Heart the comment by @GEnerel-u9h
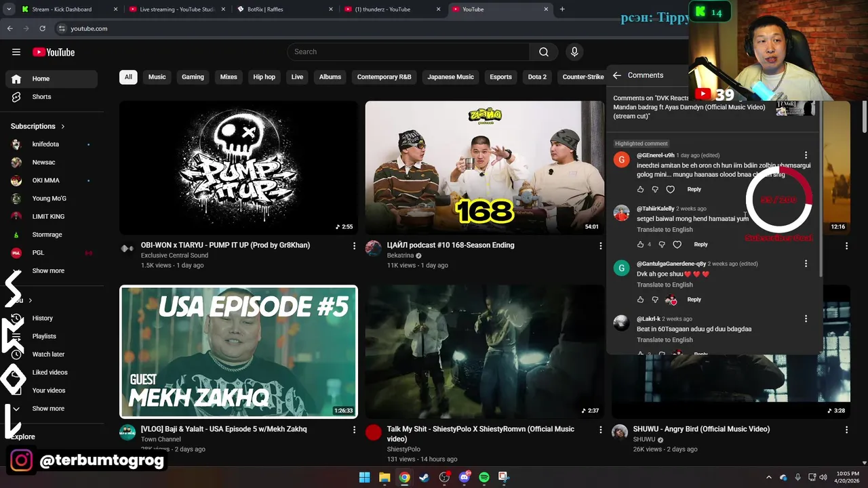The width and height of the screenshot is (868, 488). [670, 189]
